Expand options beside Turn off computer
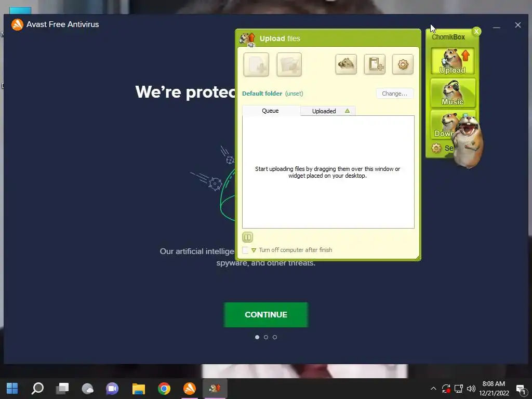532x399 pixels. tap(254, 250)
